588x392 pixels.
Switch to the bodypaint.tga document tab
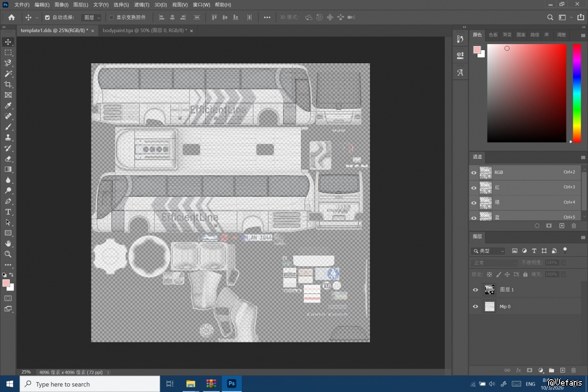[144, 30]
